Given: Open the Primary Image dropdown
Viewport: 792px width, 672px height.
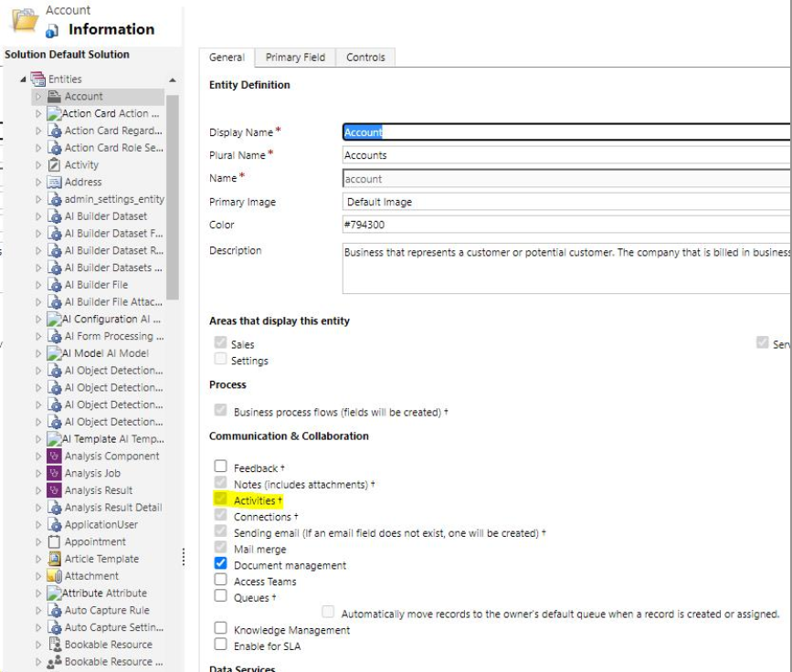Looking at the screenshot, I should pyautogui.click(x=566, y=202).
